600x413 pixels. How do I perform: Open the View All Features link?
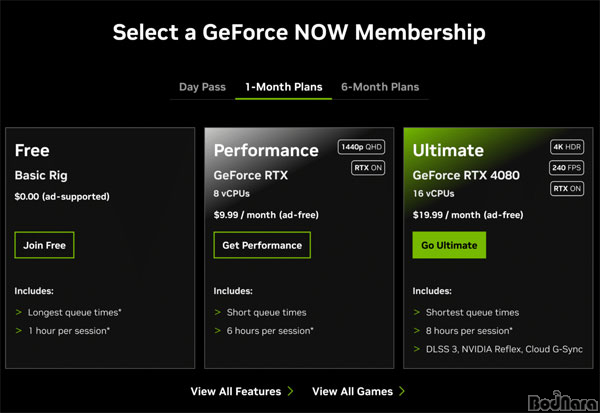(x=236, y=391)
